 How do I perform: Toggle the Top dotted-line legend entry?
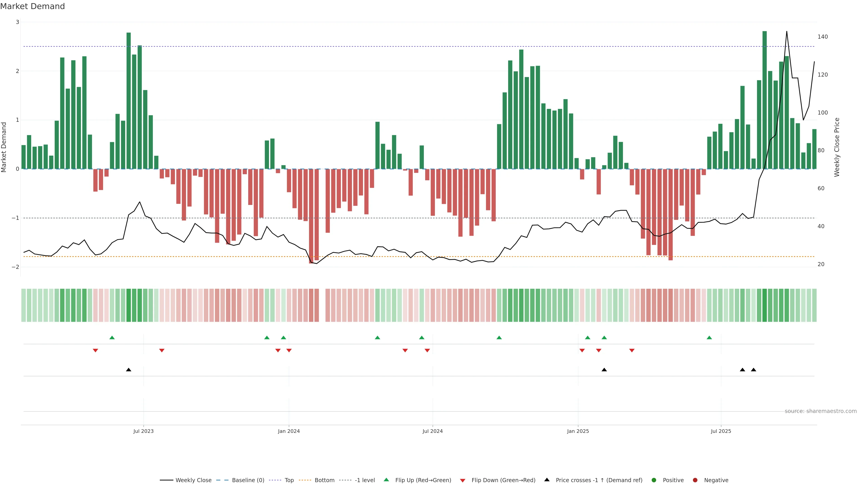(289, 480)
